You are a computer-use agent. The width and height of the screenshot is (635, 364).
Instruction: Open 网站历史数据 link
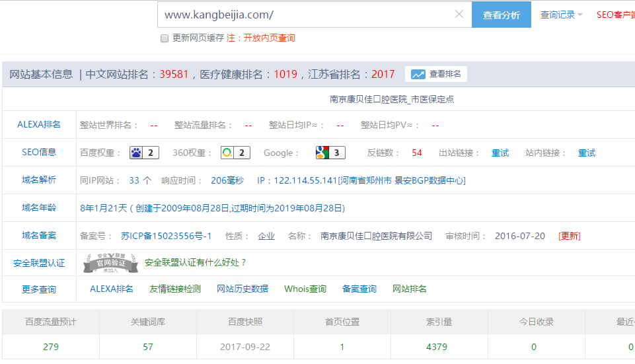[243, 289]
